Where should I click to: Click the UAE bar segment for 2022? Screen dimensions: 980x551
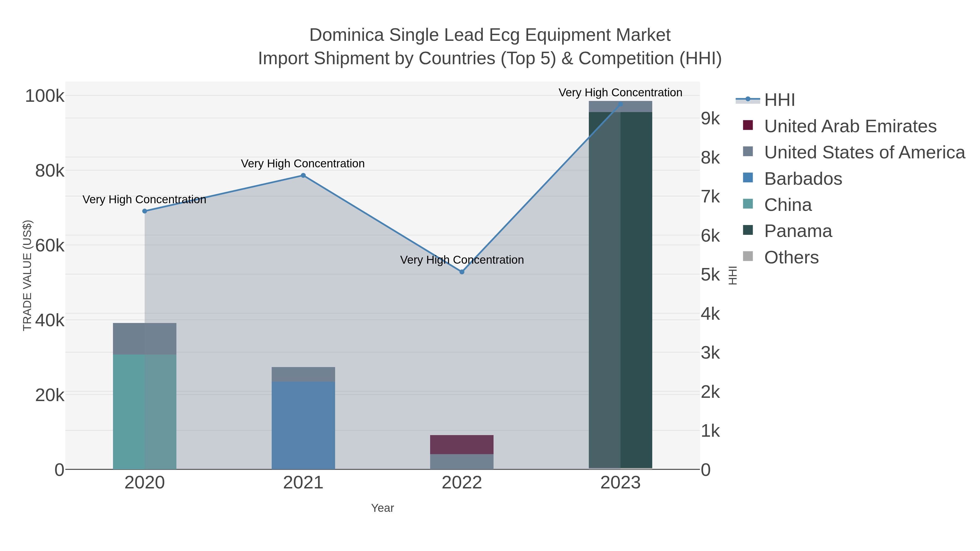(462, 445)
